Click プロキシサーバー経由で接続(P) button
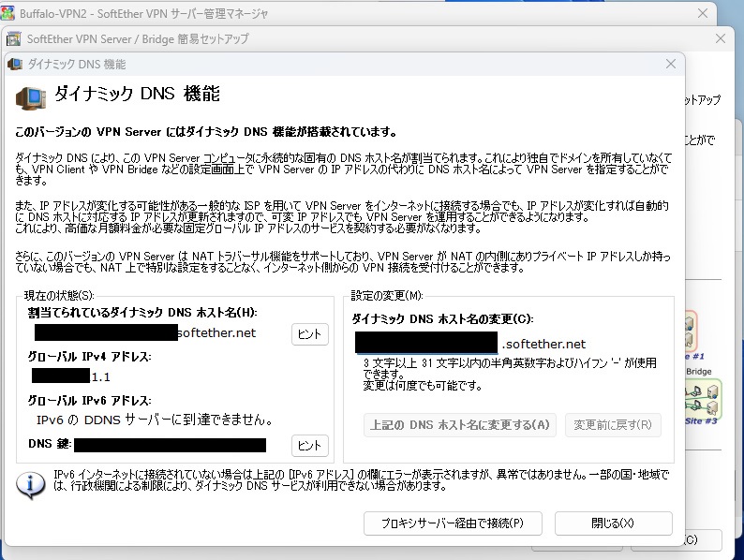 [453, 523]
